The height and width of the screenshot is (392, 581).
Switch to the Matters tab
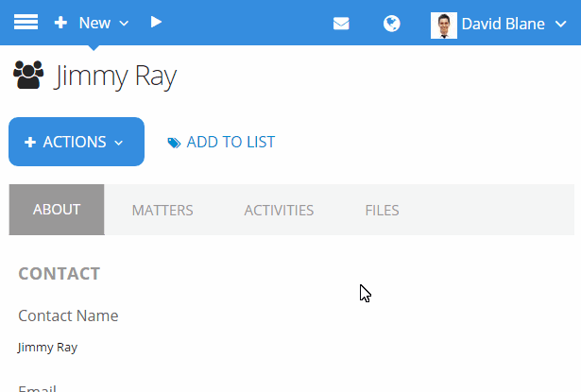coord(162,210)
